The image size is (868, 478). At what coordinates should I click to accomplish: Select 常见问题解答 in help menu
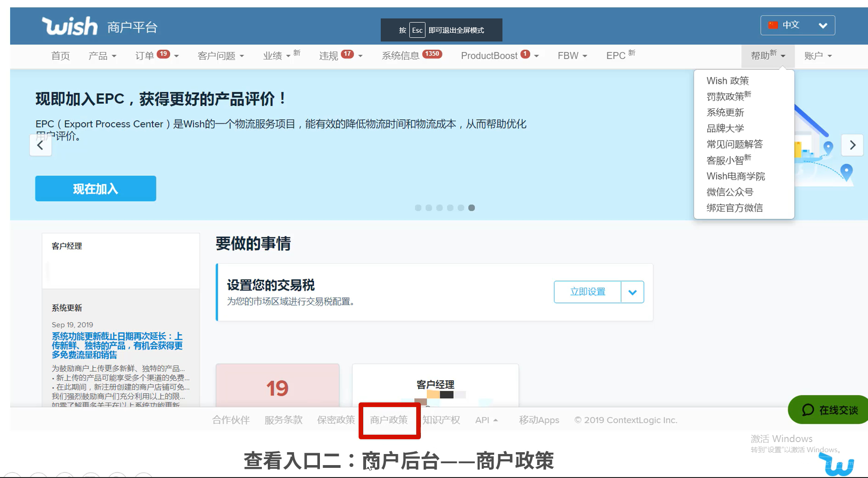tap(734, 144)
